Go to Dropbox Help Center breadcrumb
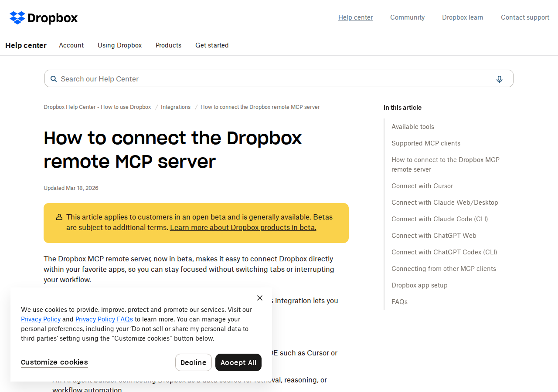The height and width of the screenshot is (392, 558). click(97, 107)
